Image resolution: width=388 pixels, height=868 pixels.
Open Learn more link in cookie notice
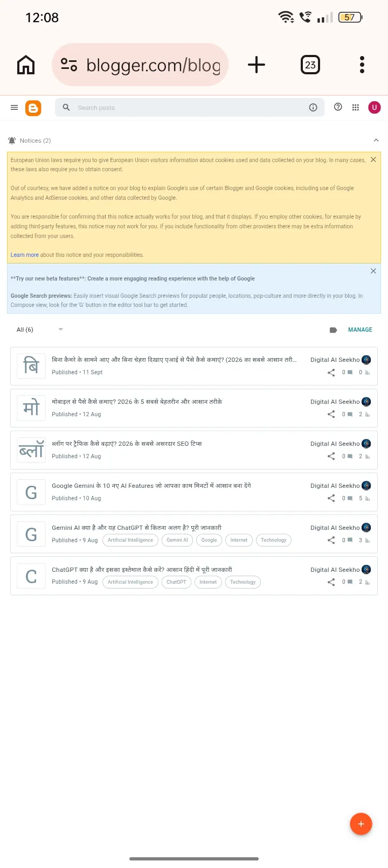[x=25, y=255]
